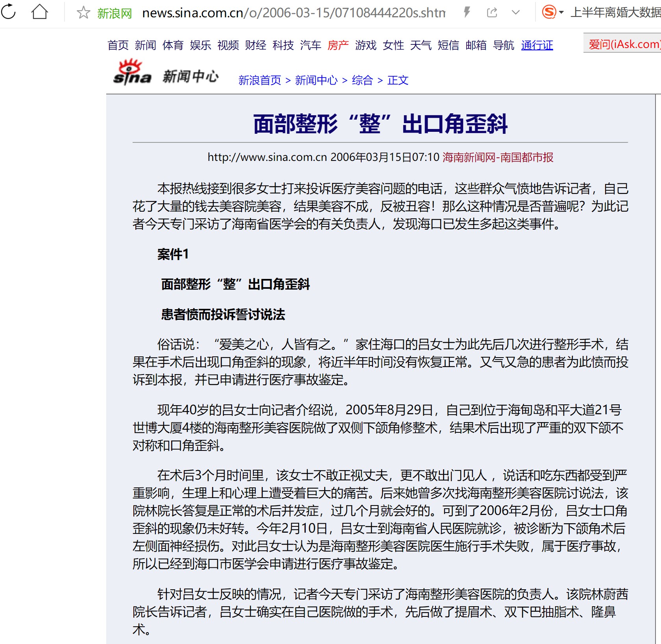
Task: Open the 首页 navigation link
Action: (x=118, y=45)
